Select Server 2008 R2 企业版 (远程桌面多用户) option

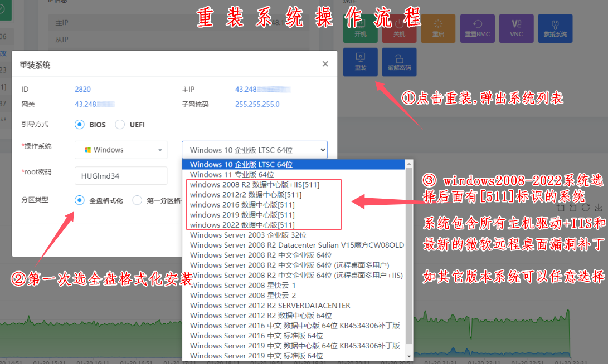click(294, 265)
